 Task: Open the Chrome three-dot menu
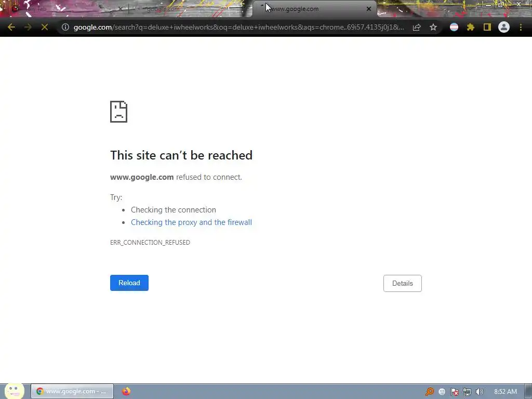(521, 27)
